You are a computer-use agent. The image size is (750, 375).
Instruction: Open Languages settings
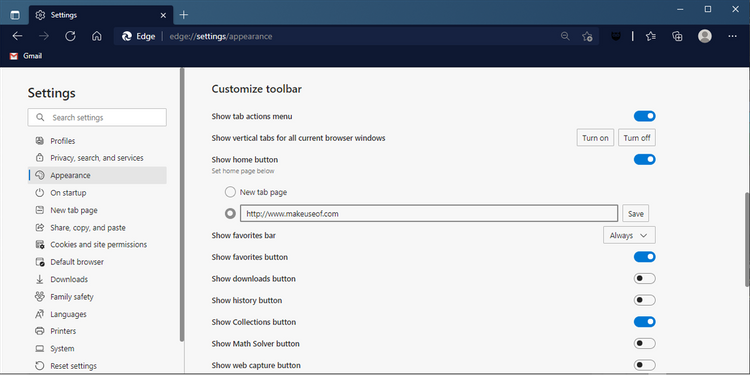pos(97,314)
